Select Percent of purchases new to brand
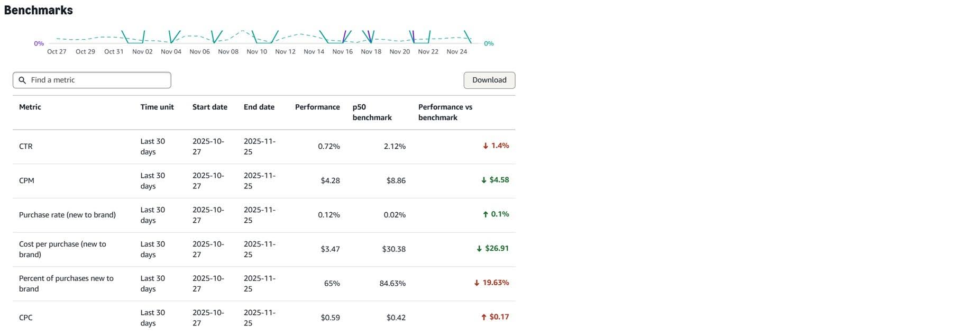This screenshot has height=335, width=980. click(x=66, y=284)
